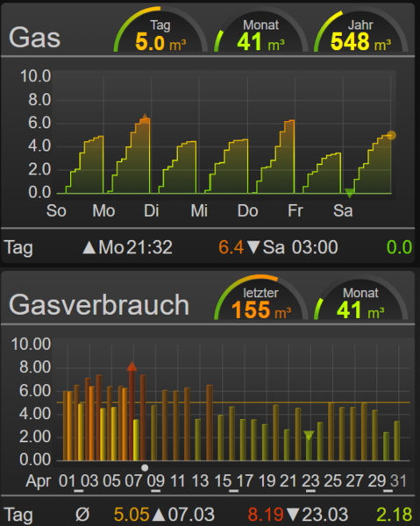The image size is (420, 526).
Task: Click white dot indicator below the bar chart
Action: (145, 467)
